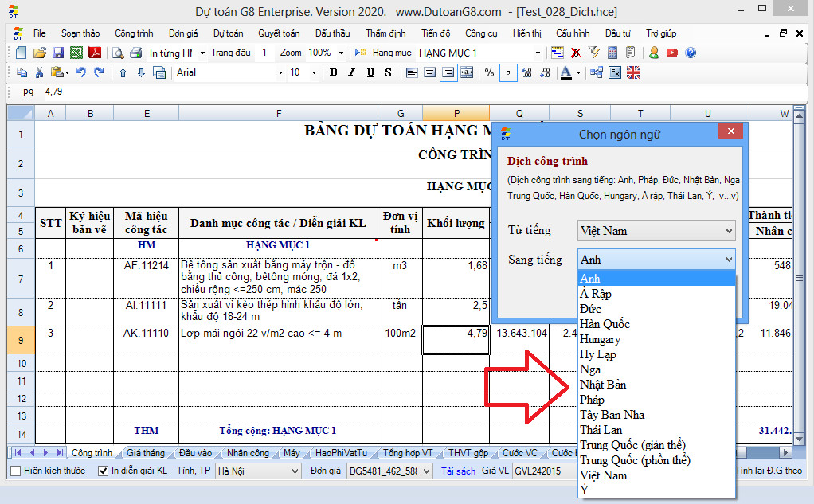Toggle bold text formatting

pos(333,72)
